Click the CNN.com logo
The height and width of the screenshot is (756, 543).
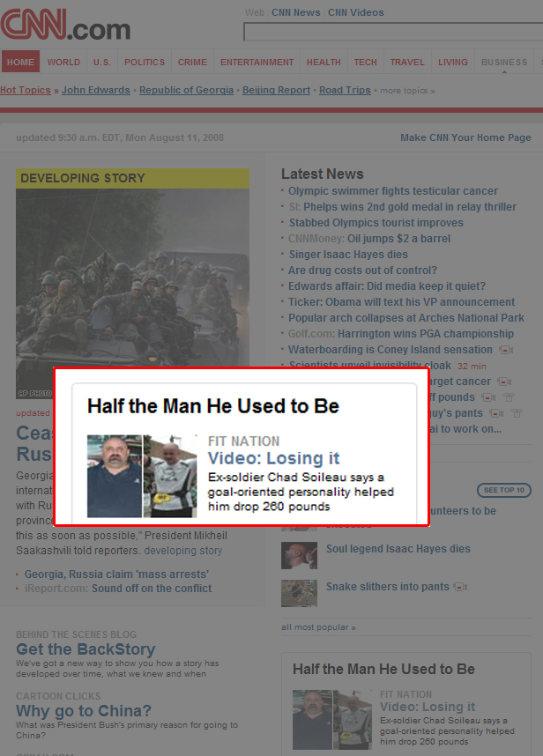click(65, 25)
